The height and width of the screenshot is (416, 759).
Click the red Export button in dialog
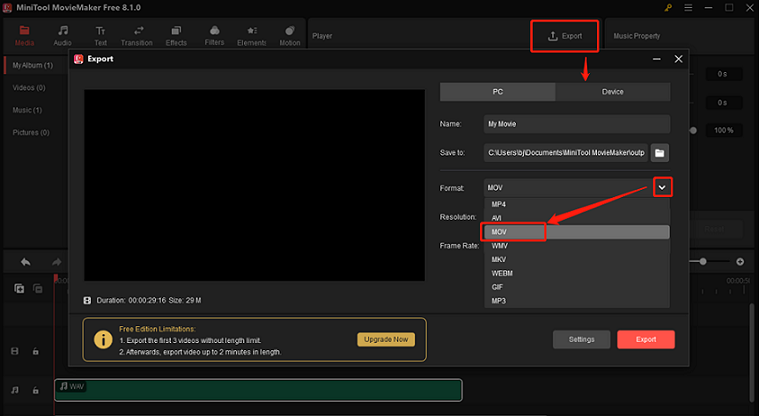646,339
